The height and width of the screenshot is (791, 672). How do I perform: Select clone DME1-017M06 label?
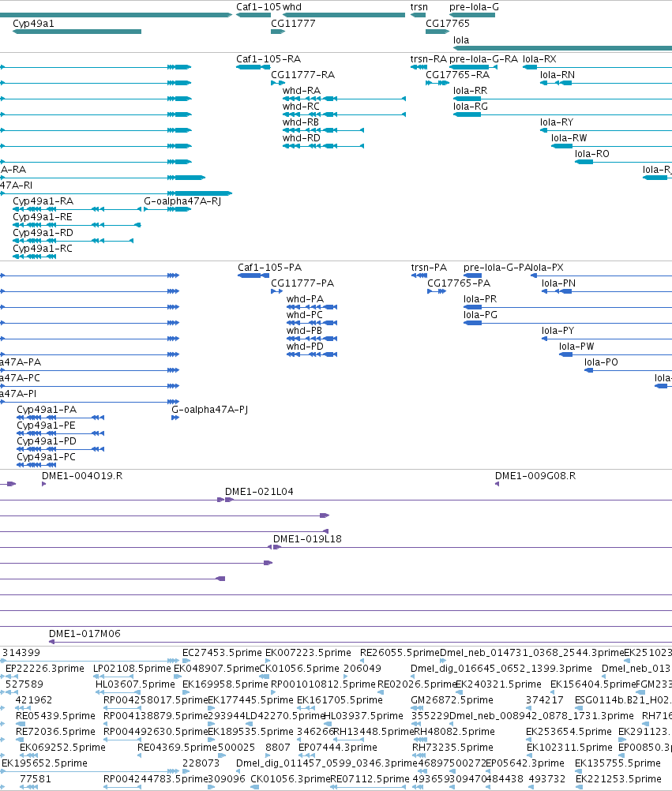tap(84, 634)
